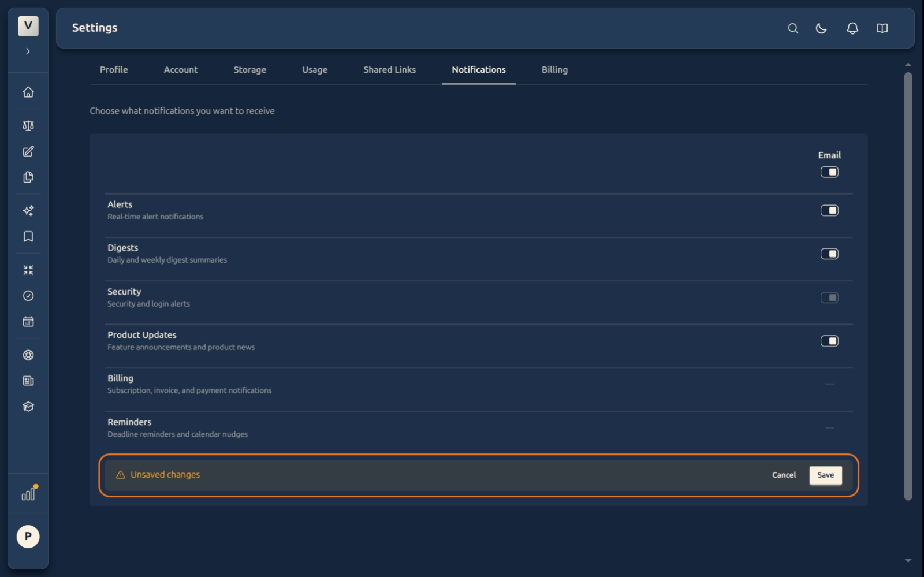Open the calendar sidebar icon

[x=28, y=322]
